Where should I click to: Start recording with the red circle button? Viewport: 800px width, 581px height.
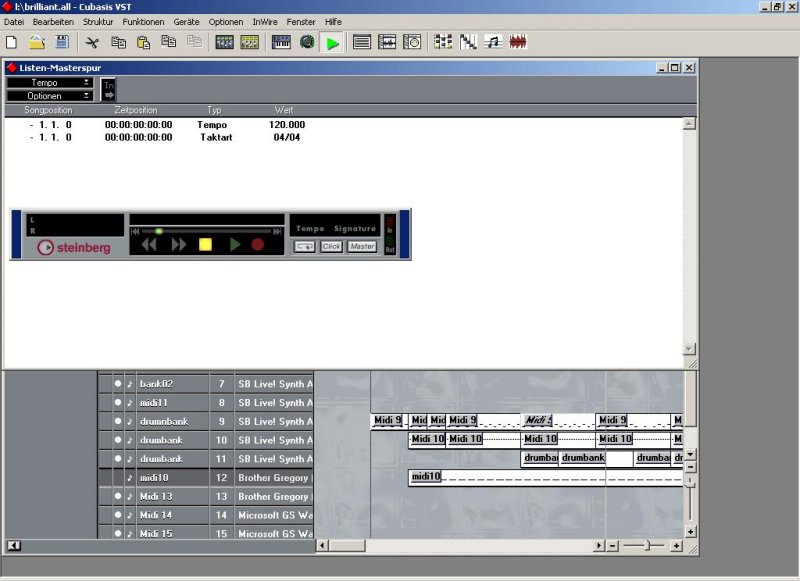tap(258, 245)
